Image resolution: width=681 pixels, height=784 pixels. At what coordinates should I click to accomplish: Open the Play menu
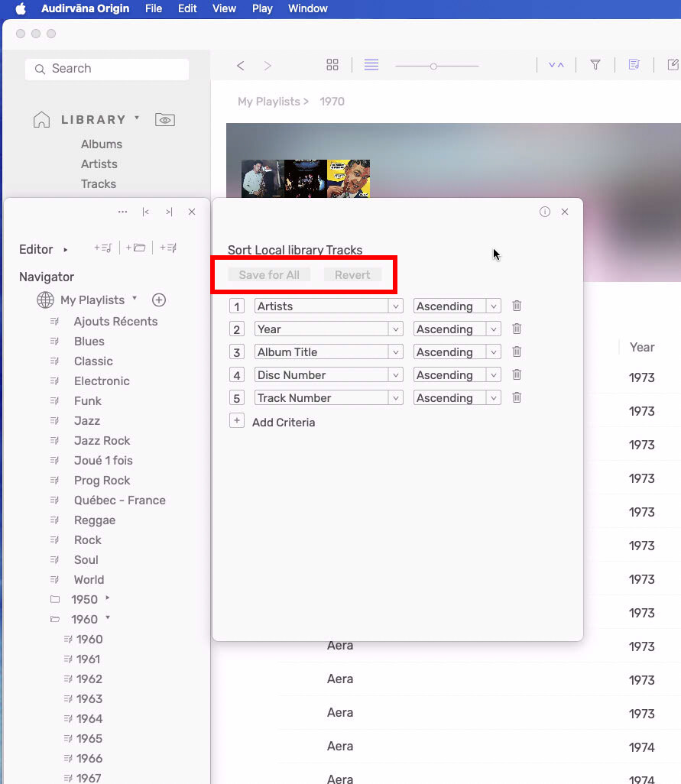pyautogui.click(x=262, y=8)
